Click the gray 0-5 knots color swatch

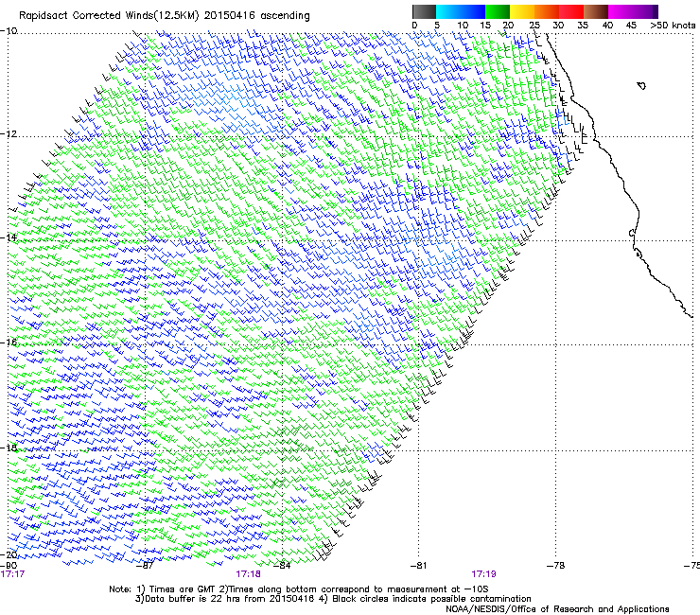click(x=424, y=11)
